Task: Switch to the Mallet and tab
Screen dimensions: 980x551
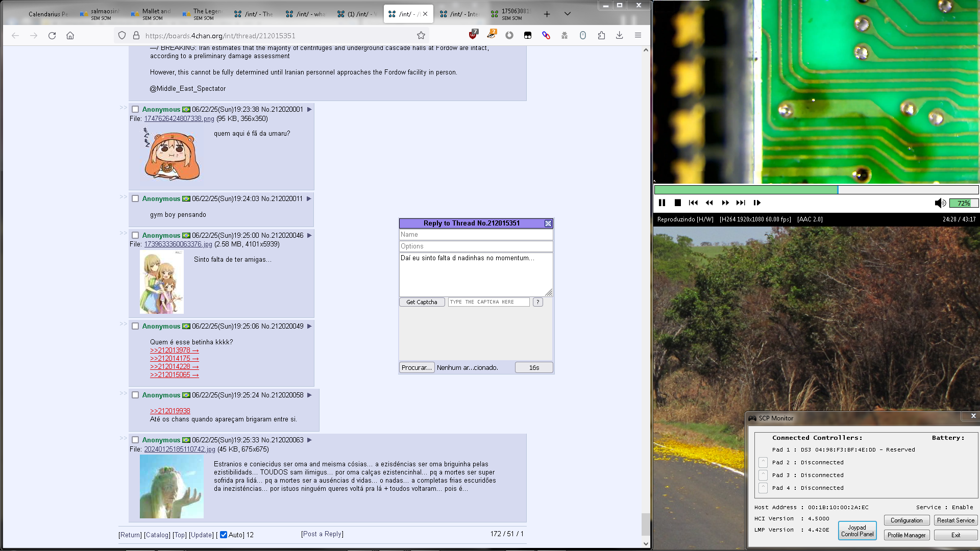Action: 152,14
